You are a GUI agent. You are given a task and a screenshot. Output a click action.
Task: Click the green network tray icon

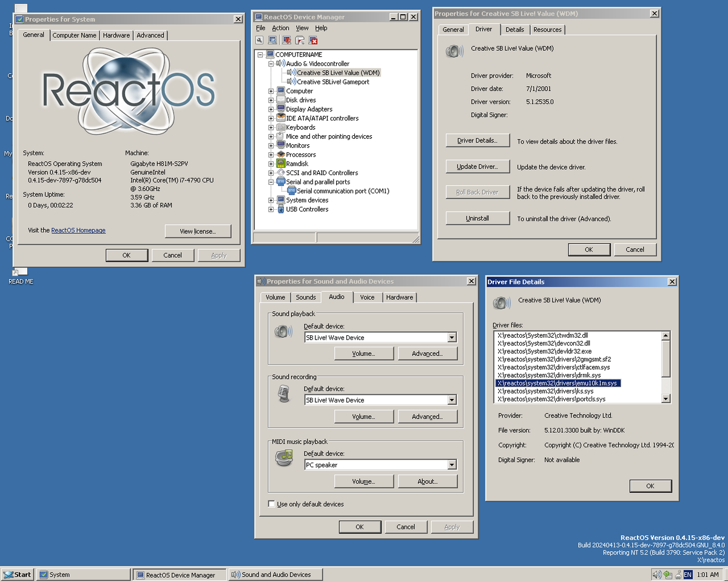pos(667,574)
